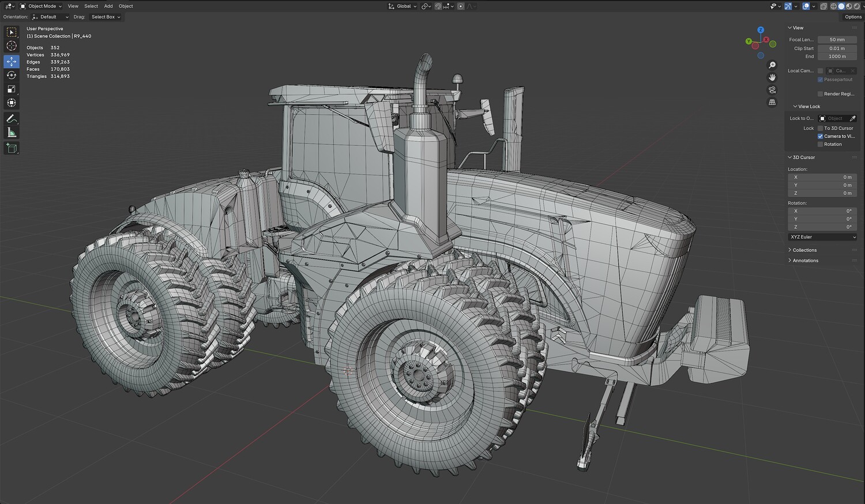Screen dimensions: 865x504
Task: Click the clip End 1000 m field
Action: 837,57
